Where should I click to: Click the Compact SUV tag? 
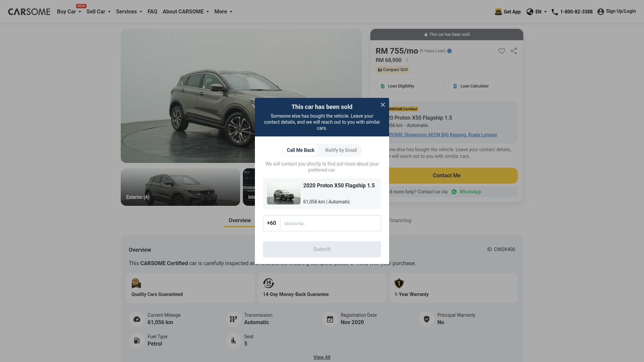pos(393,70)
